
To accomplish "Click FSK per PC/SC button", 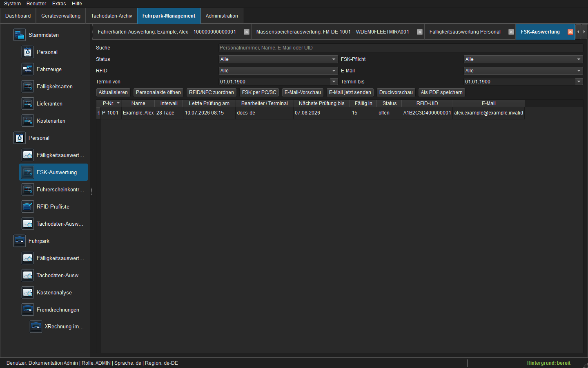I will click(x=259, y=92).
